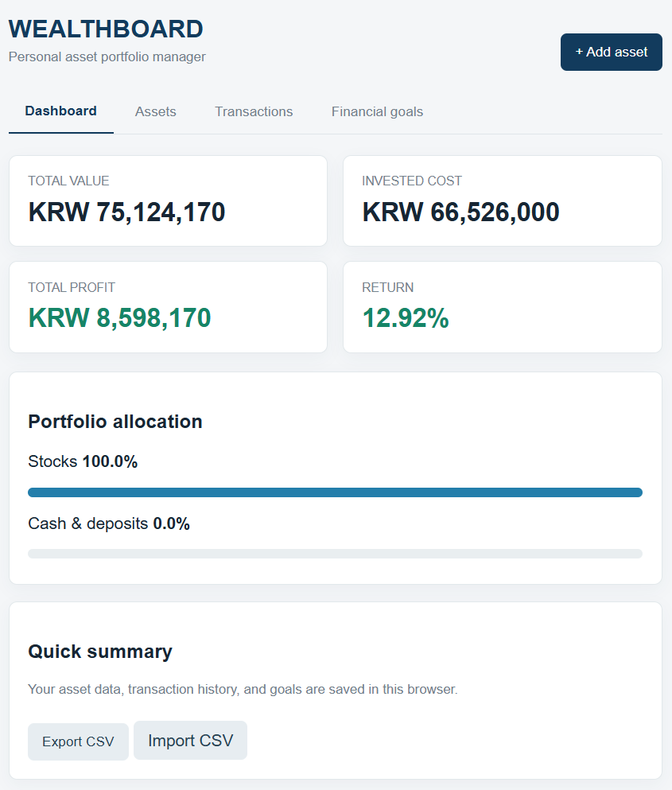Click the Stocks allocation progress bar

(x=335, y=492)
